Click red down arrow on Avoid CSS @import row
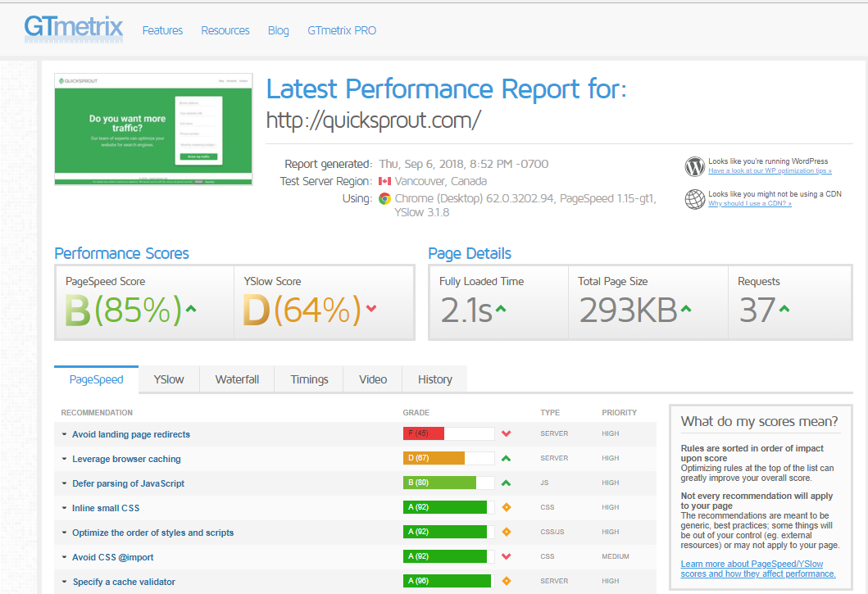Image resolution: width=868 pixels, height=594 pixels. (x=506, y=556)
